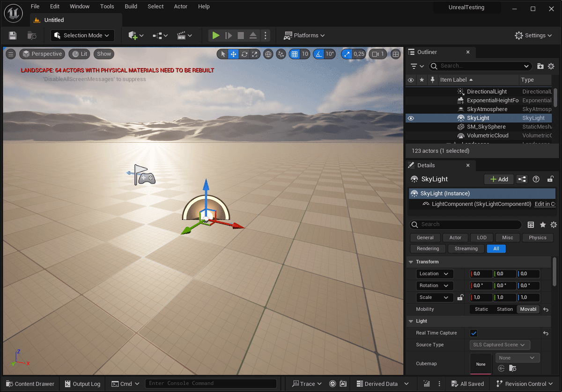This screenshot has width=562, height=392.
Task: Open the Actor menu
Action: coord(181,7)
